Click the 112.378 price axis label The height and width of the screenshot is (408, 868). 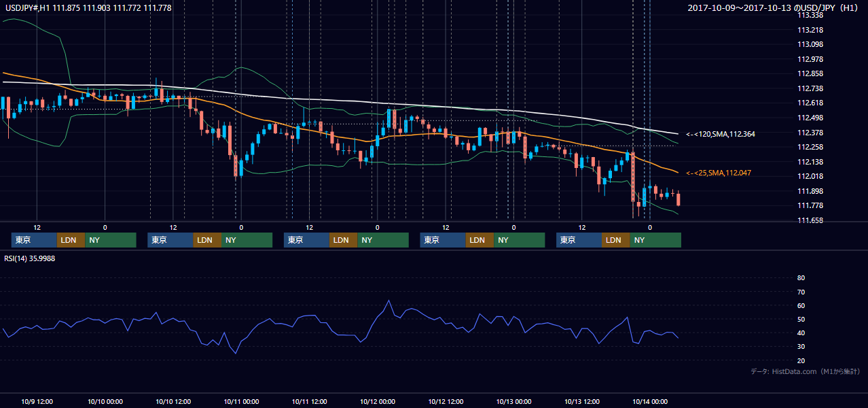coord(810,133)
